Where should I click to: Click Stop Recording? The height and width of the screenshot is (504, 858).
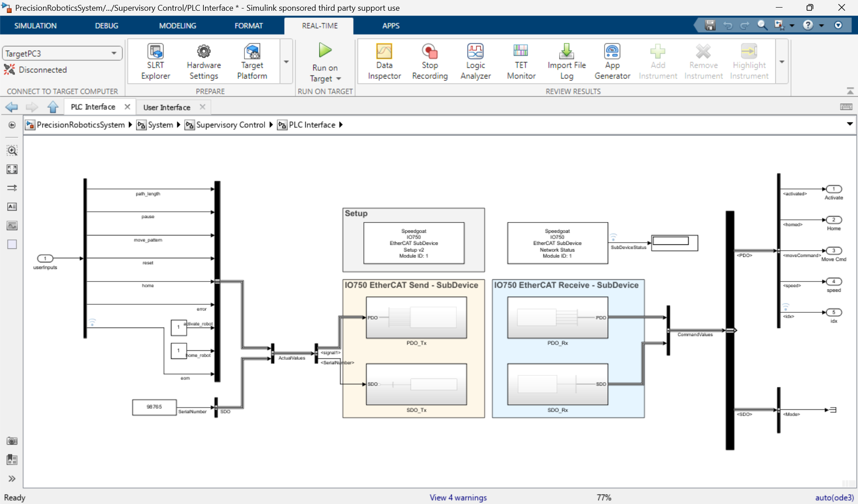click(x=430, y=62)
